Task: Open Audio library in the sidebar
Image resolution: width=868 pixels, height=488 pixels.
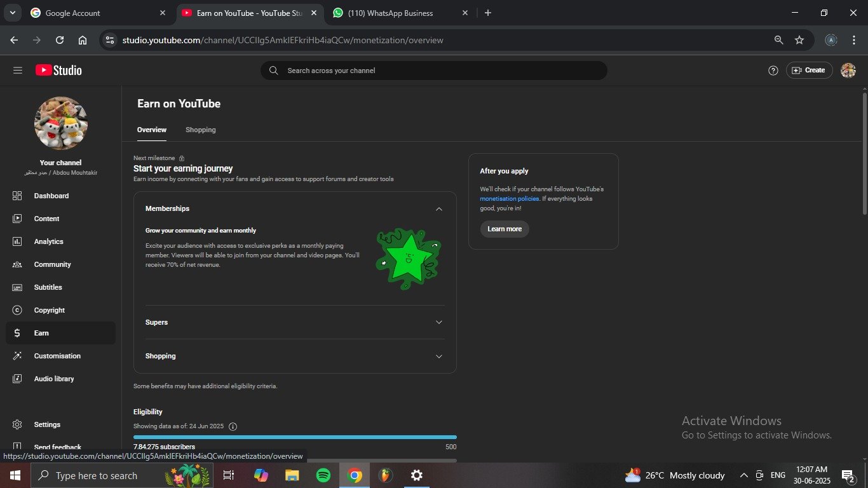Action: (60, 379)
